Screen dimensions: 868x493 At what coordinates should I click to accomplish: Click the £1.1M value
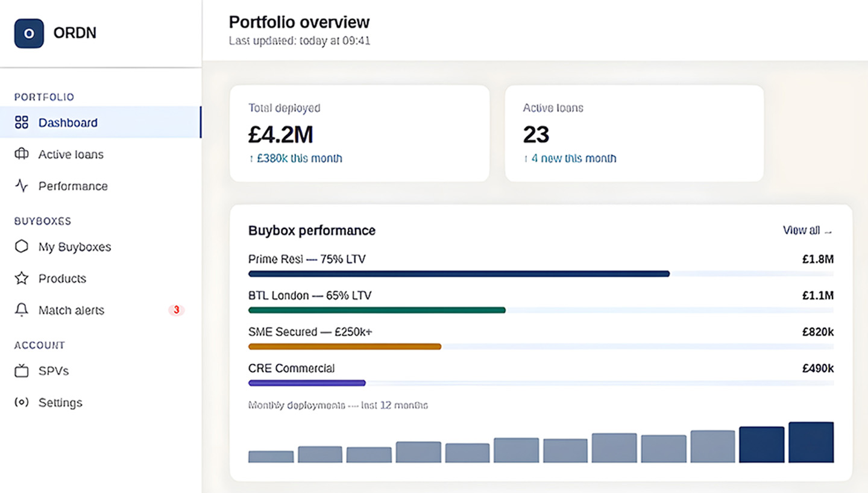[818, 296]
